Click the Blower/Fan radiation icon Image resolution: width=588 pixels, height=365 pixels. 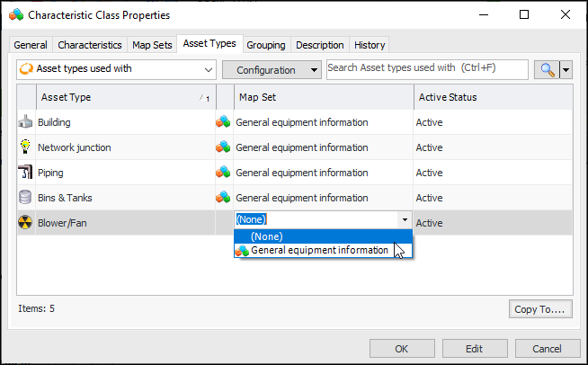point(26,223)
